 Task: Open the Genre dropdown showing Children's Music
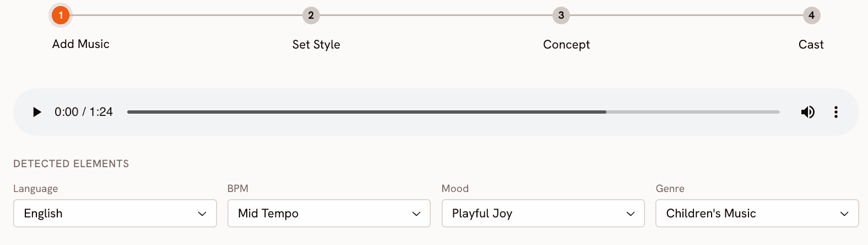tap(757, 214)
